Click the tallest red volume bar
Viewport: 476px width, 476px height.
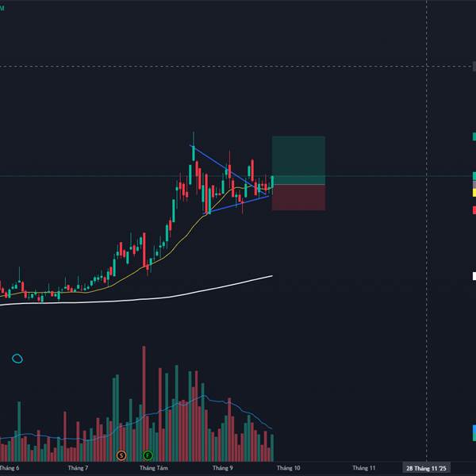pyautogui.click(x=144, y=404)
